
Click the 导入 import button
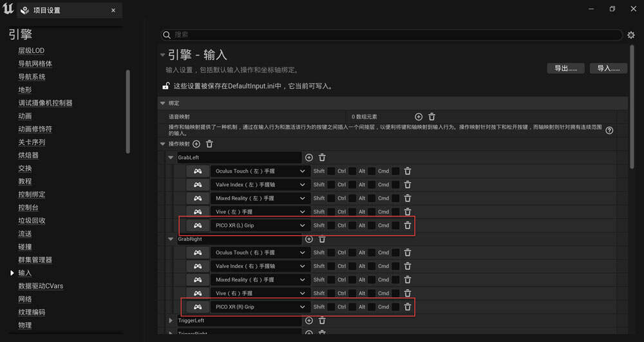click(608, 68)
